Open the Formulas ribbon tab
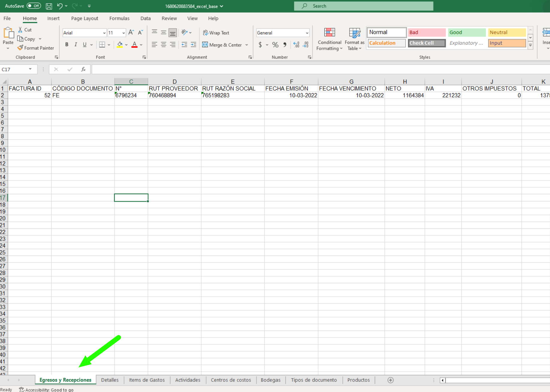 tap(119, 18)
